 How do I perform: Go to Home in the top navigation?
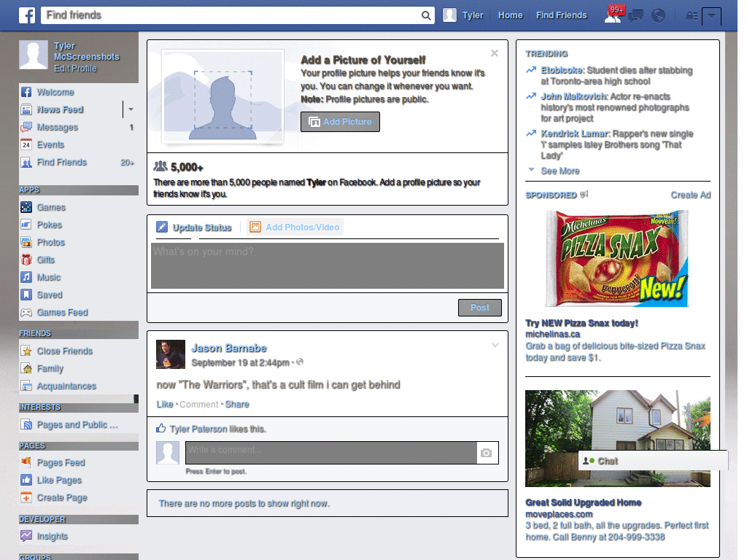(510, 15)
